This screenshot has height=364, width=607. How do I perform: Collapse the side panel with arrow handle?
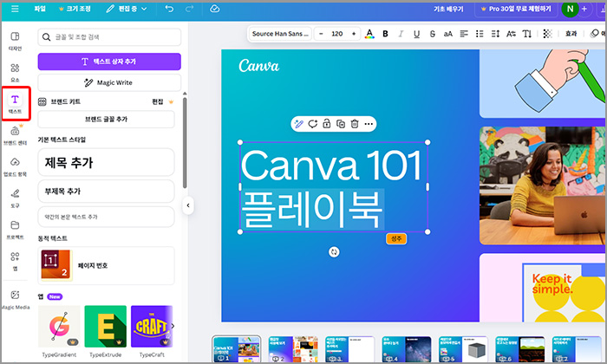[x=188, y=205]
